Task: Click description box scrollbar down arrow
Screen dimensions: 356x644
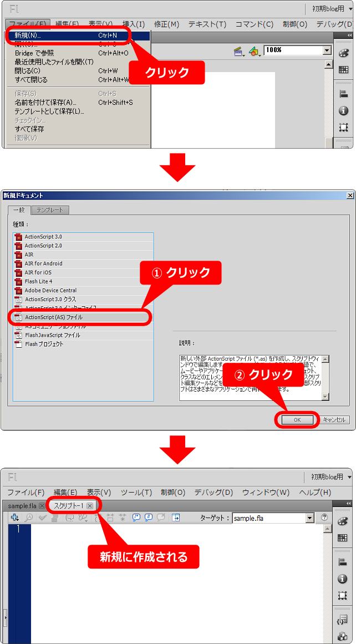Action: coord(326,397)
